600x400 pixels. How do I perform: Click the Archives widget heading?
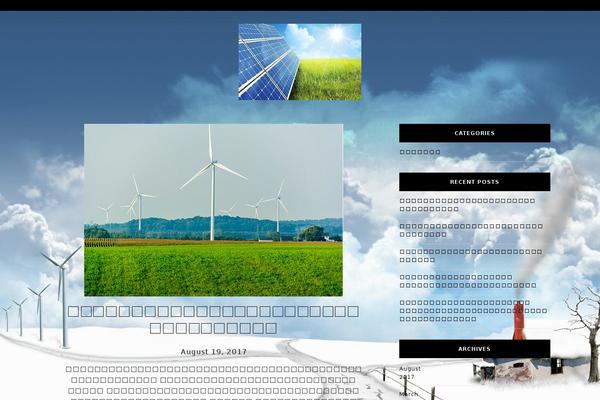click(474, 349)
